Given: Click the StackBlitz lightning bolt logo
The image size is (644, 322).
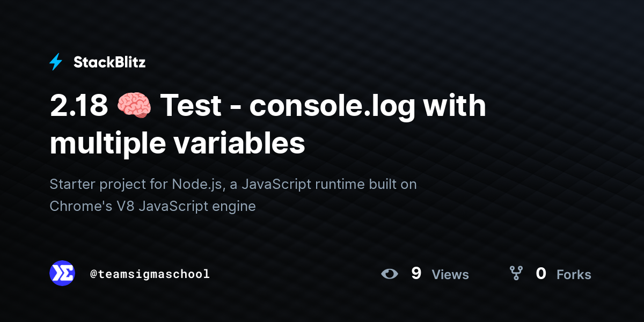Looking at the screenshot, I should point(56,62).
